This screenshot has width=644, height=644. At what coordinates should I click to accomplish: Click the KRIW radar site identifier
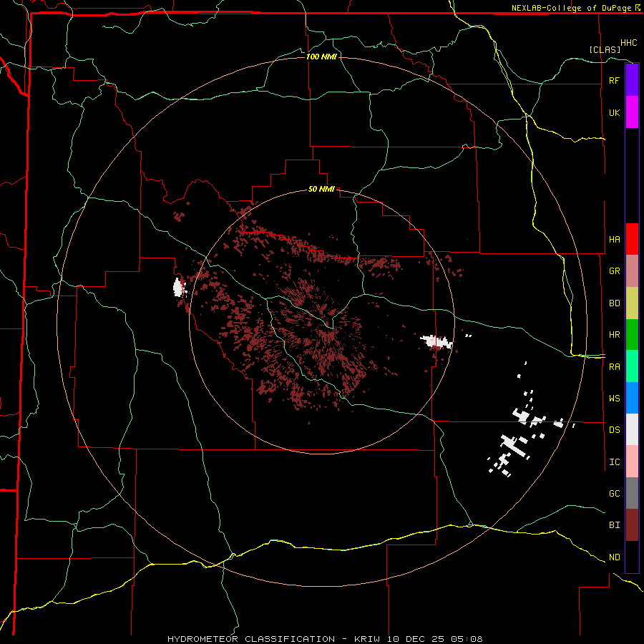tap(367, 639)
